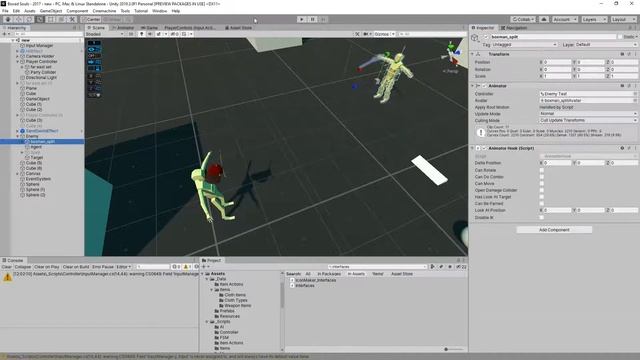
Task: Select the Hand tool in toolbar
Action: [8, 19]
